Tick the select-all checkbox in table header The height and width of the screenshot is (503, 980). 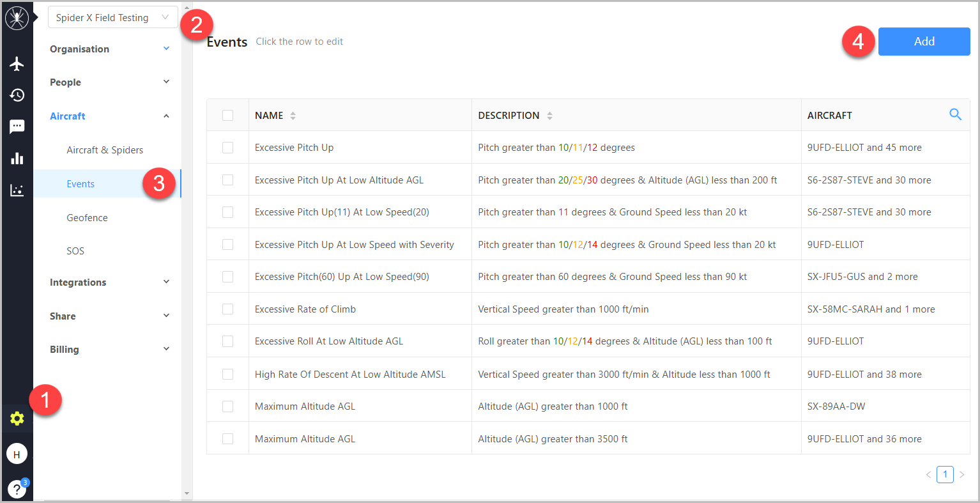227,115
